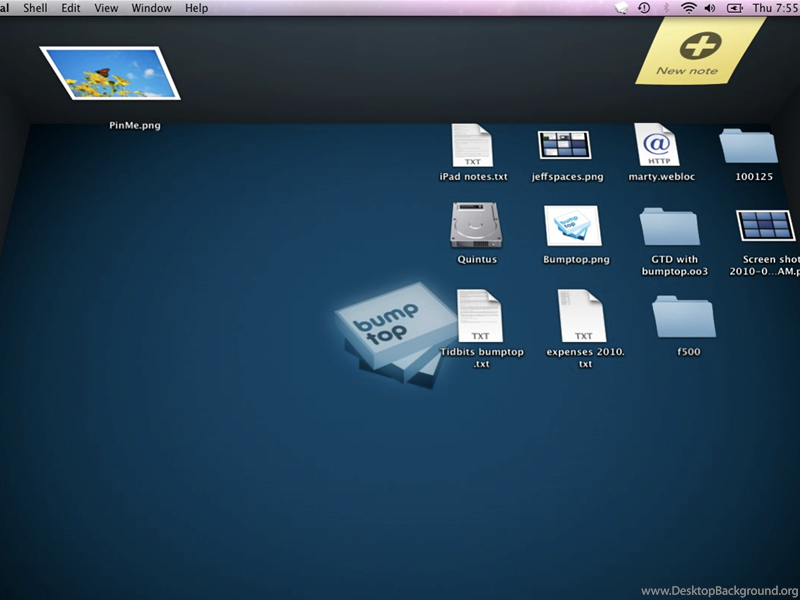
Task: Open the Wi-Fi status menu
Action: [688, 8]
